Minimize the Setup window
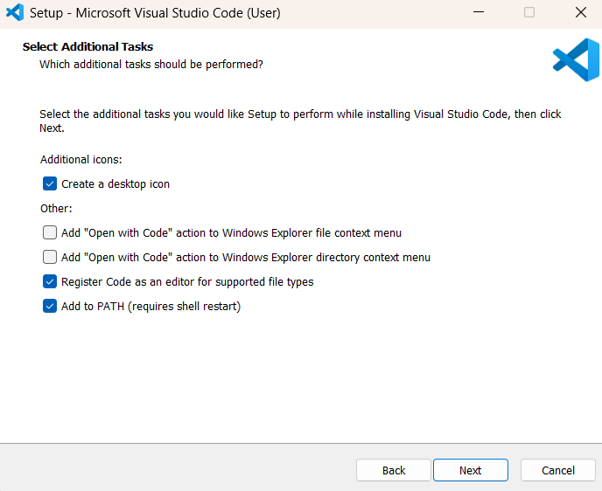602x491 pixels. (x=478, y=12)
